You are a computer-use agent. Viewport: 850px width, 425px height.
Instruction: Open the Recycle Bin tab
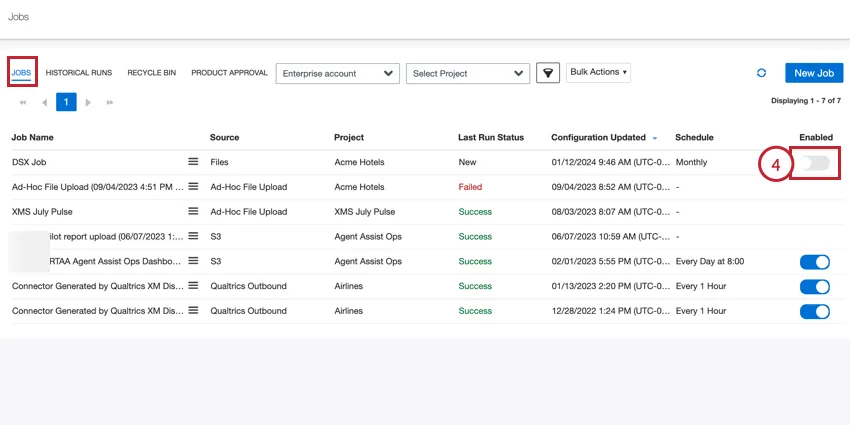tap(151, 73)
